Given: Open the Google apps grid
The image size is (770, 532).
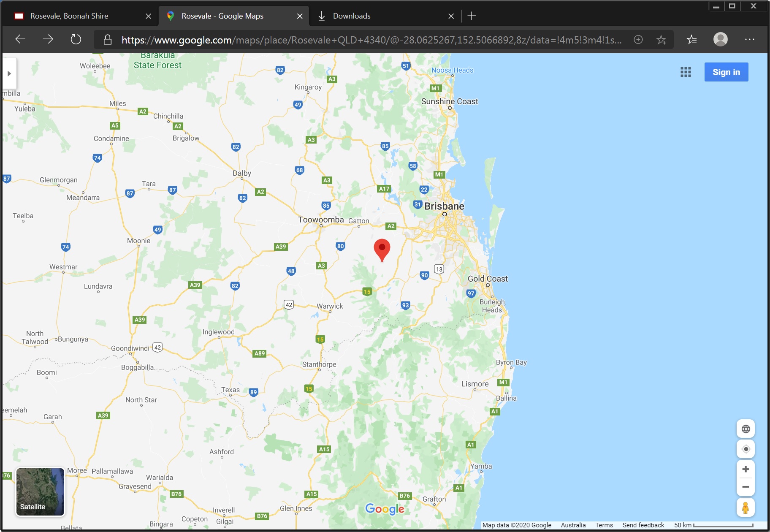Looking at the screenshot, I should [686, 72].
